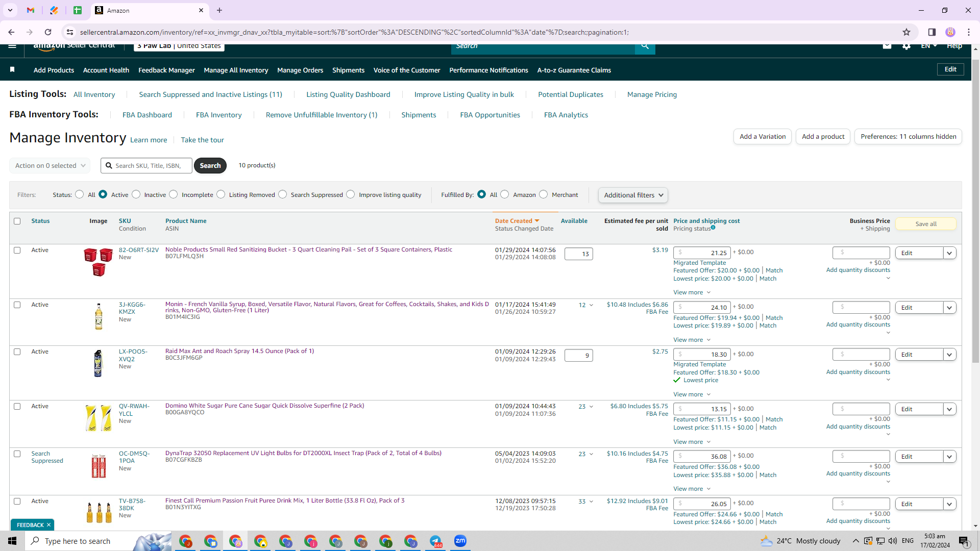This screenshot has height=551, width=980.
Task: Expand the Additional filters dropdown
Action: coord(633,195)
